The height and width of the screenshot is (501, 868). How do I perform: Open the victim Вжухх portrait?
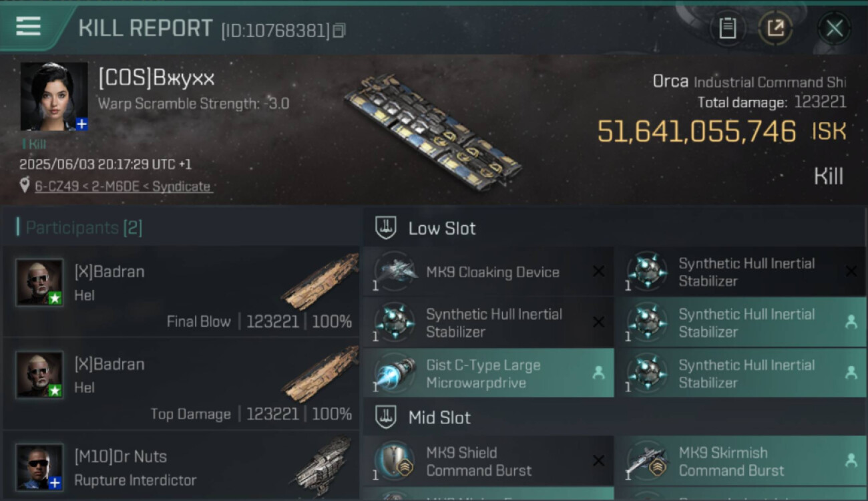tap(54, 96)
